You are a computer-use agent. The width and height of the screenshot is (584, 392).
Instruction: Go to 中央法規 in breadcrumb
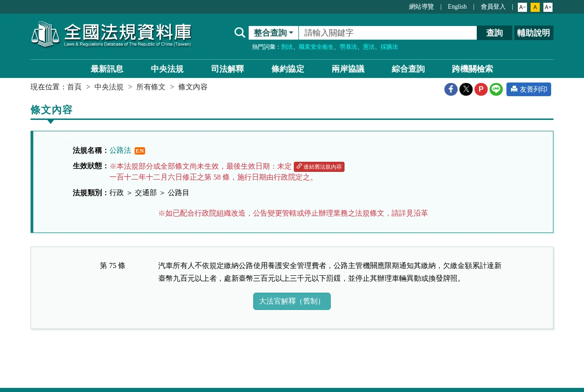point(109,87)
